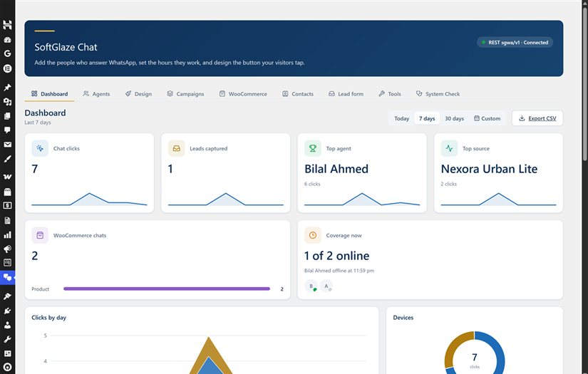Go to the Contacts tab
Viewport: 588px width, 374px height.
[x=298, y=94]
